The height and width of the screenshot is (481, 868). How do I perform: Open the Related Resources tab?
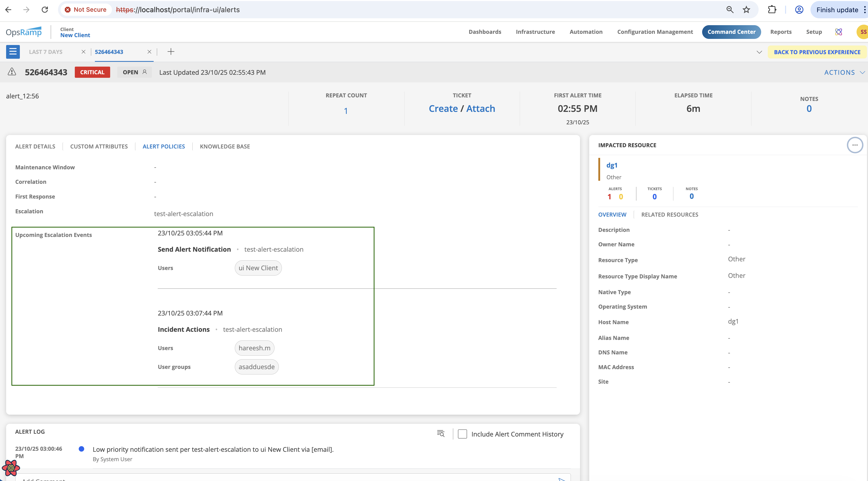click(x=669, y=215)
